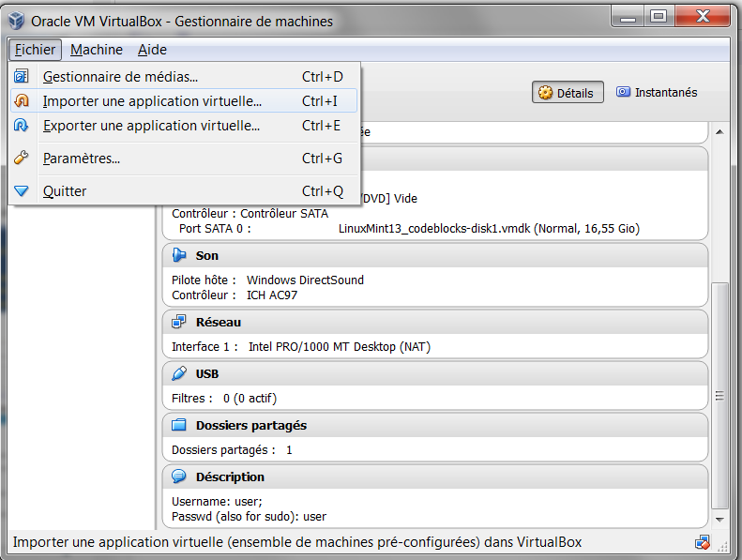Switch to the Détails view

[568, 92]
